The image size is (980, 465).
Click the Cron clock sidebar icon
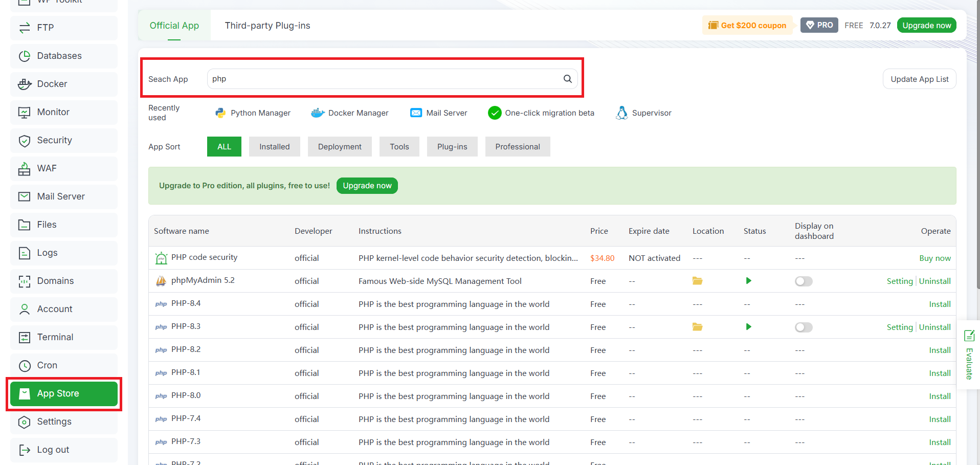[x=25, y=365]
